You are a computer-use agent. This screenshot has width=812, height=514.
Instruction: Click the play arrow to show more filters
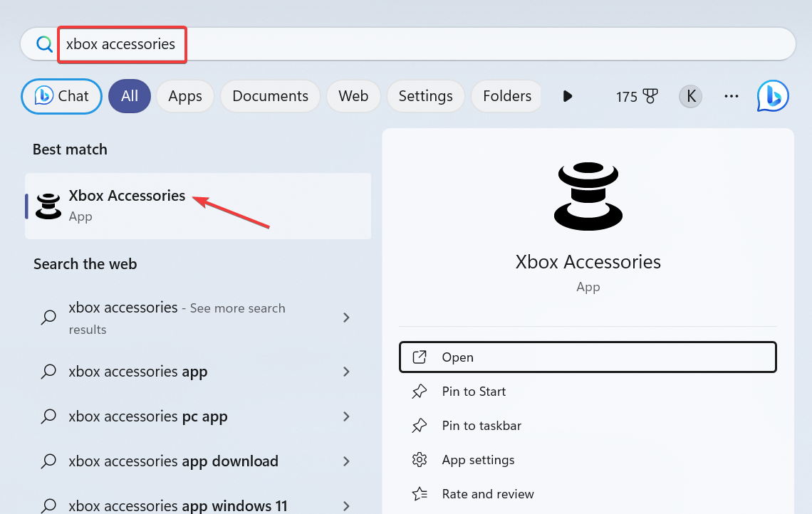tap(568, 96)
